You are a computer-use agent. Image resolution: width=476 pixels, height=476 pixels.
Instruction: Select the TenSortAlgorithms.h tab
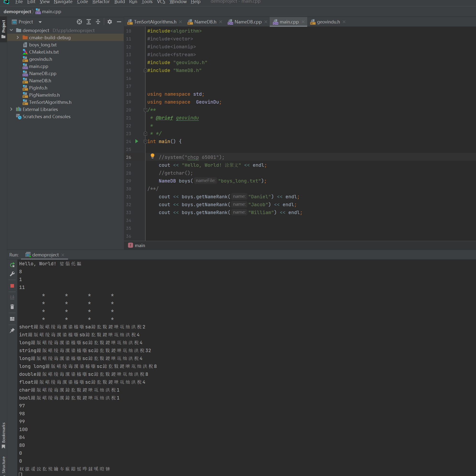pyautogui.click(x=153, y=21)
